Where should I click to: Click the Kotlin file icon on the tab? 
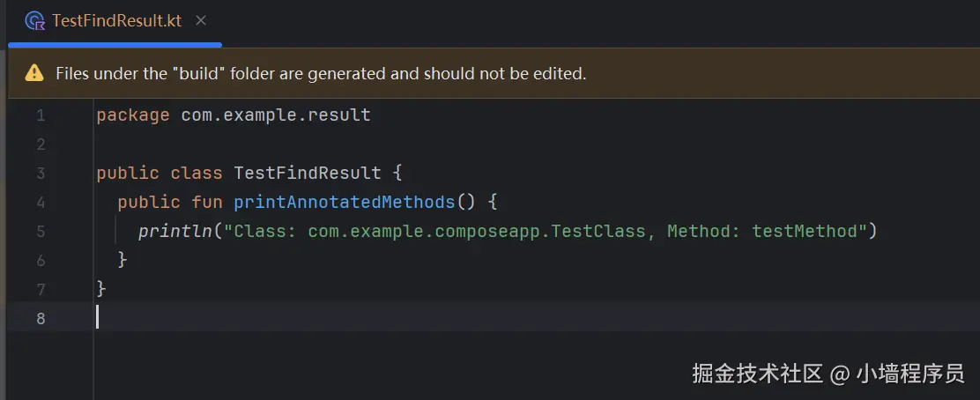(x=35, y=21)
